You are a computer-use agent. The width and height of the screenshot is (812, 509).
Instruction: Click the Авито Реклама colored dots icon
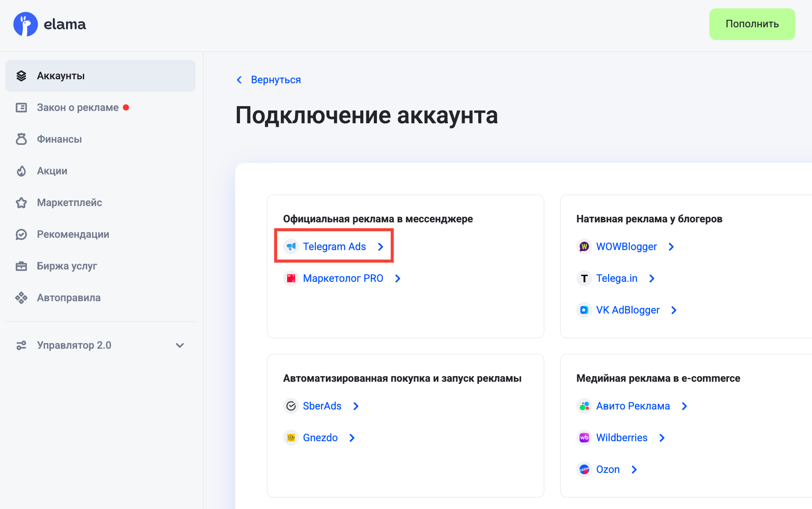[x=584, y=406]
